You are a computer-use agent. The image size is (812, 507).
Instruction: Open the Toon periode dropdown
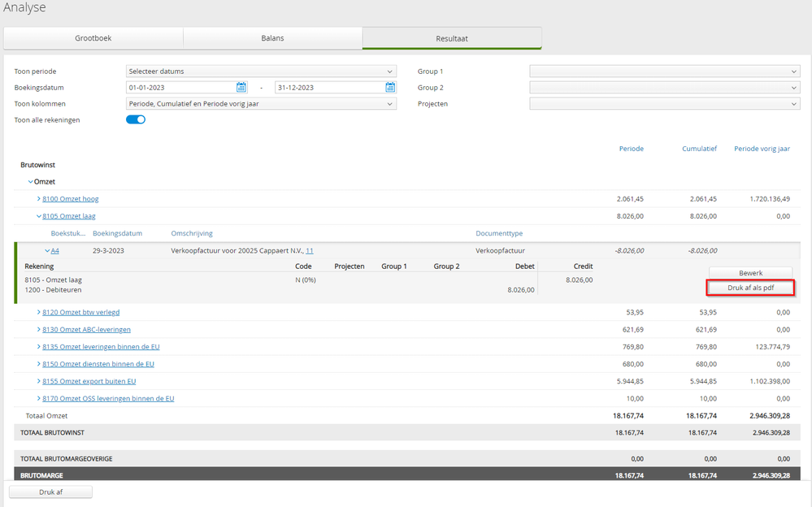(261, 71)
